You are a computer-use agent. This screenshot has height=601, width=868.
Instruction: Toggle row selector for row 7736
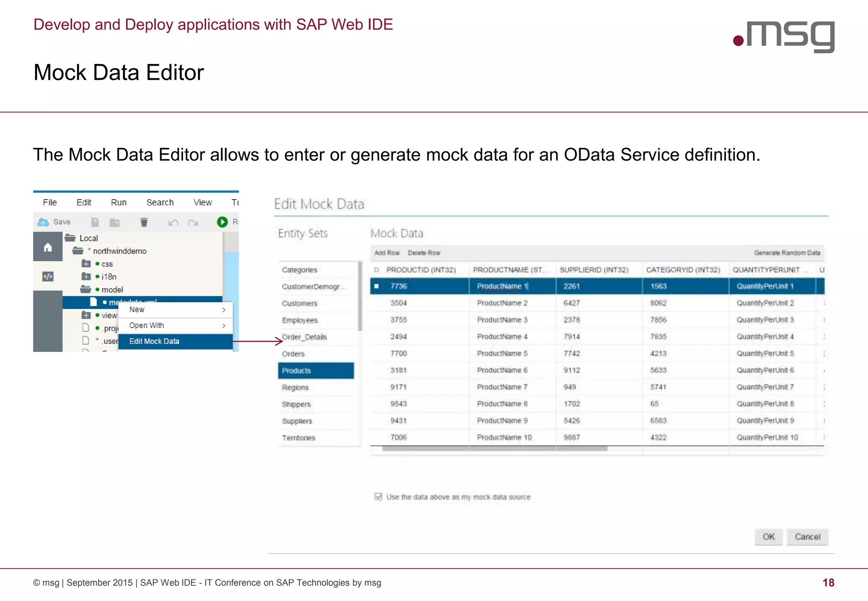(376, 286)
